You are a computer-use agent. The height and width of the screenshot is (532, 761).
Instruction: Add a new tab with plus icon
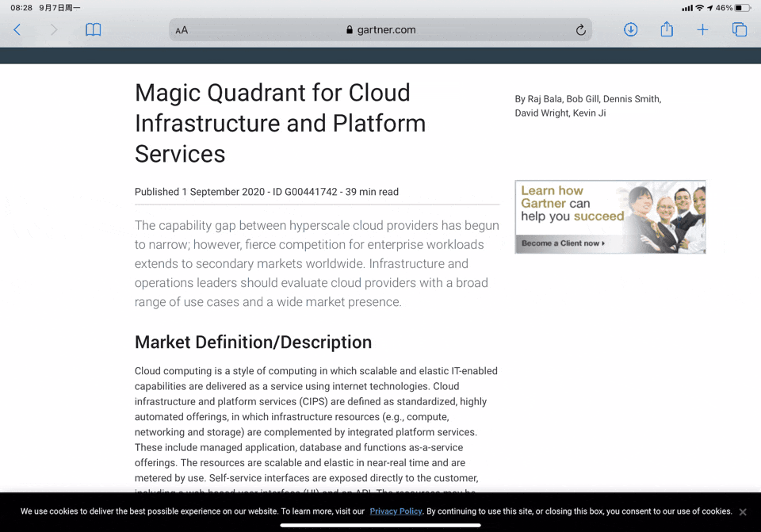(702, 29)
